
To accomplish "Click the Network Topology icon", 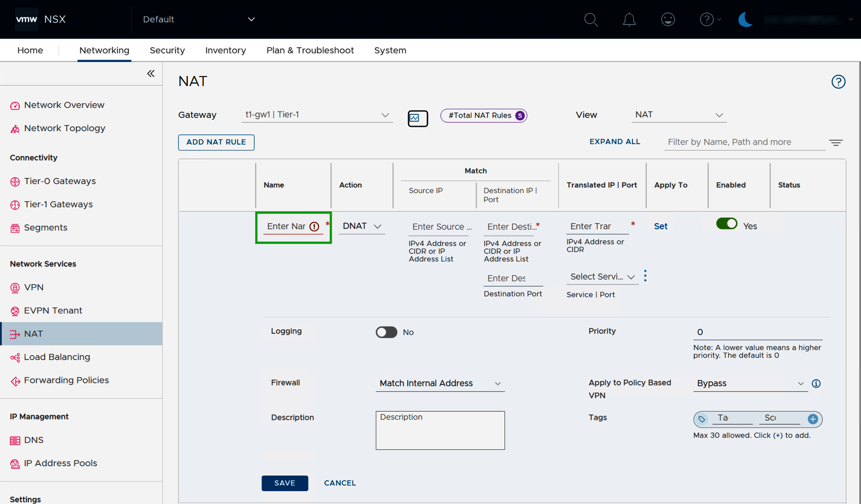I will 15,129.
